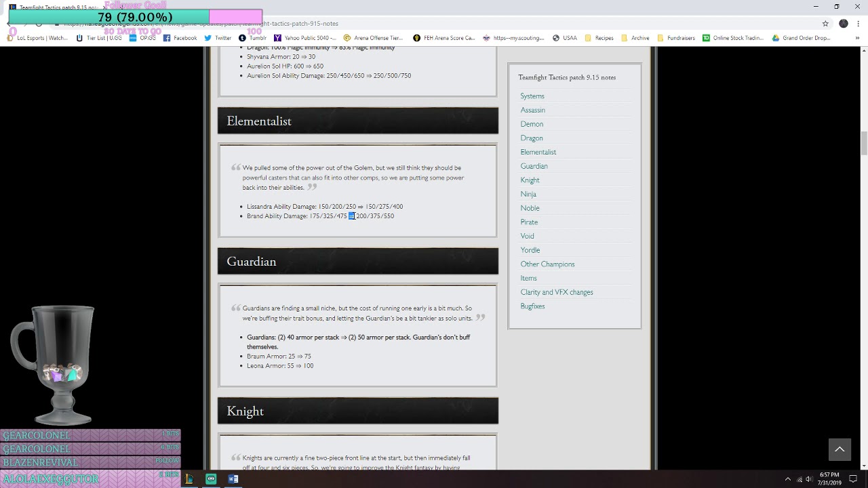Jump to Assassin section in sidebar
The image size is (868, 488).
pyautogui.click(x=533, y=110)
